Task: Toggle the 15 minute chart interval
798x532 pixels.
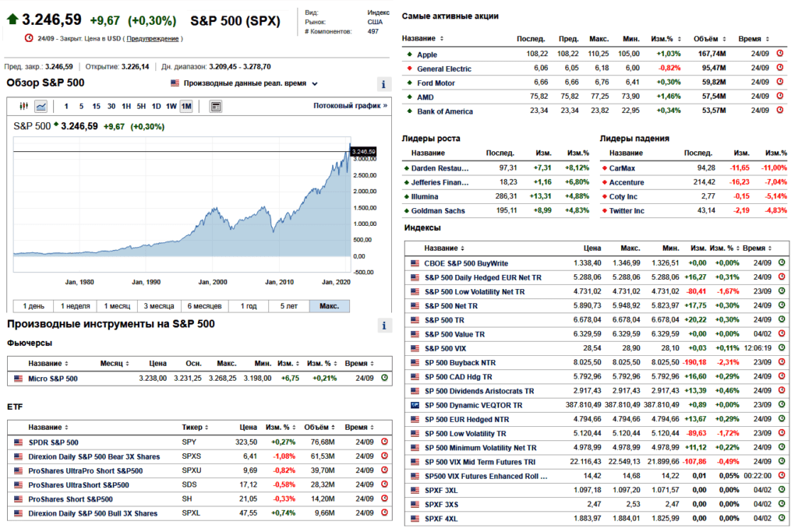Action: (x=96, y=106)
